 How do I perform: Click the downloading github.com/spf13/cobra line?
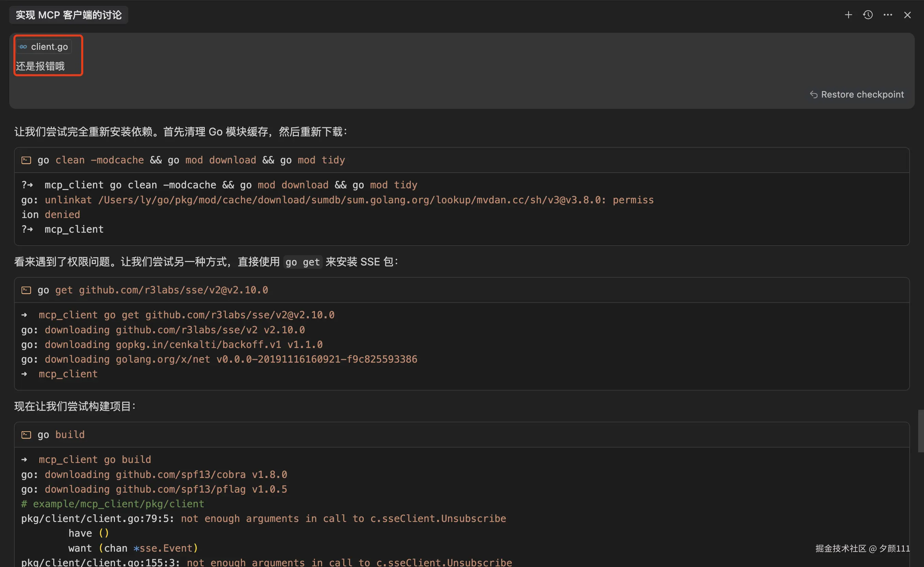pyautogui.click(x=154, y=474)
